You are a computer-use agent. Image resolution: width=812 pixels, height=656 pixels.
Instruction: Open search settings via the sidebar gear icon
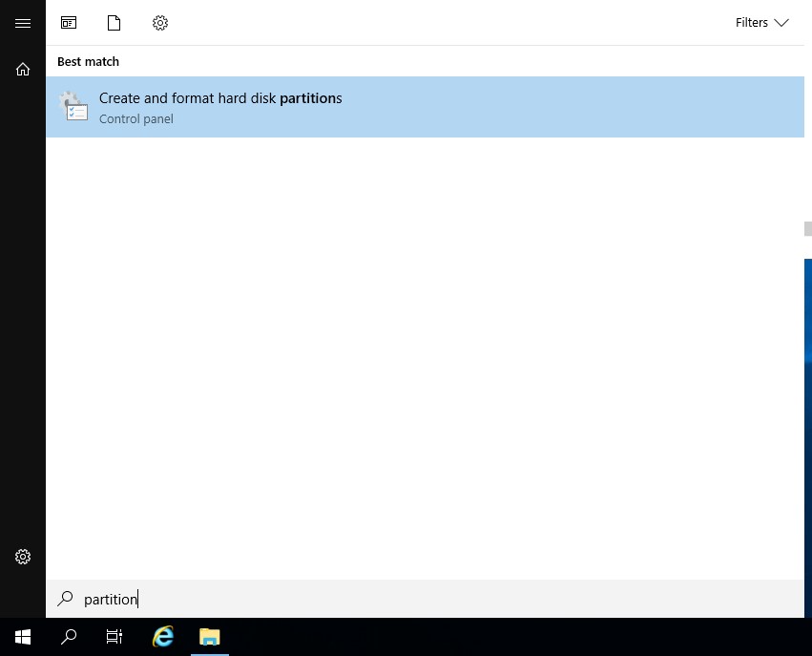[22, 556]
